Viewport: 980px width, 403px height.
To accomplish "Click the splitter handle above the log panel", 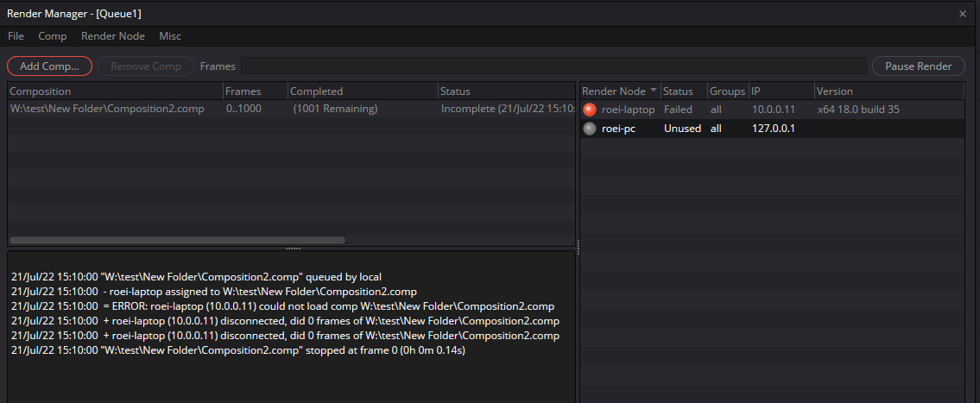I will [293, 249].
